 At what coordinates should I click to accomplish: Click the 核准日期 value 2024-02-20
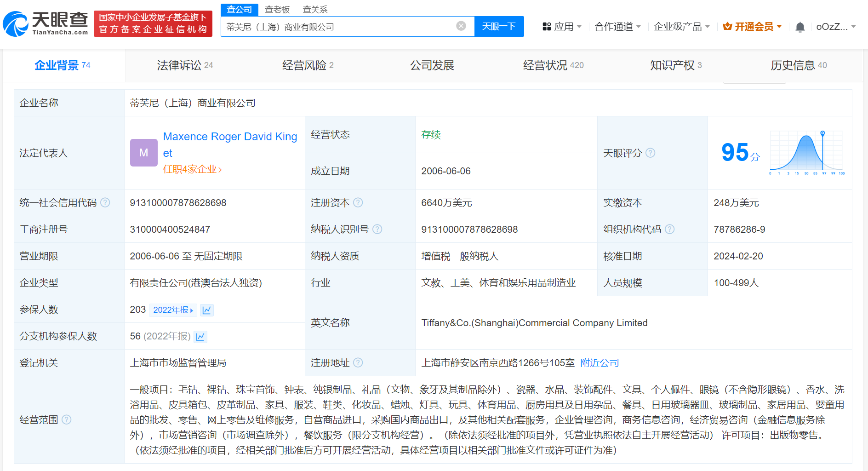(x=738, y=256)
